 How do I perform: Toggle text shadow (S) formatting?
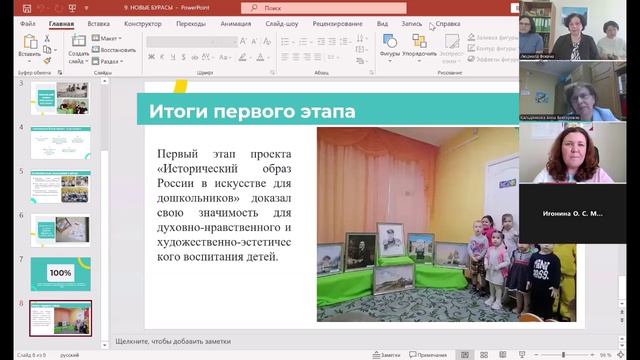coord(183,57)
